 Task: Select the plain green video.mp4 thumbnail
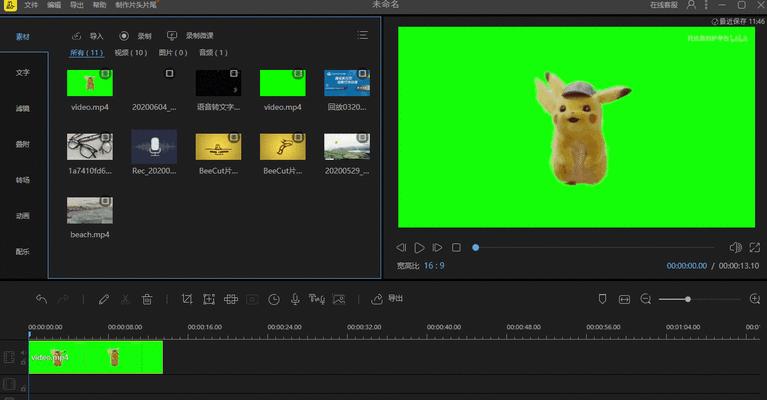(x=282, y=83)
